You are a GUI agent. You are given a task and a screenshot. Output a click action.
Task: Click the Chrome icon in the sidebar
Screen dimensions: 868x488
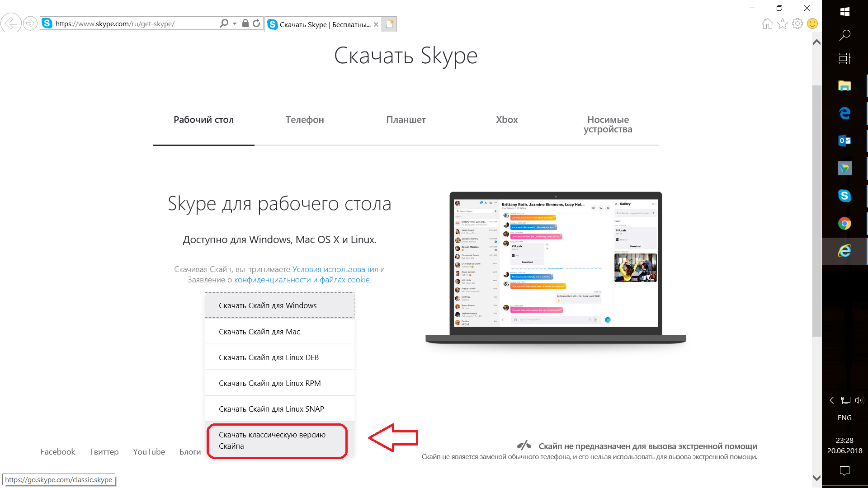coord(843,223)
